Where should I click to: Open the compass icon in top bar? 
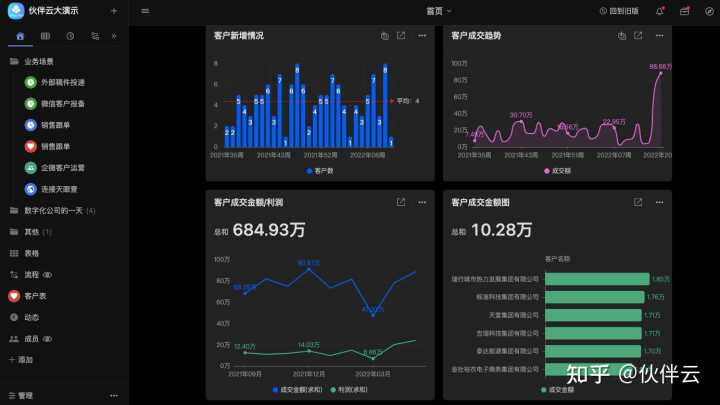click(709, 11)
